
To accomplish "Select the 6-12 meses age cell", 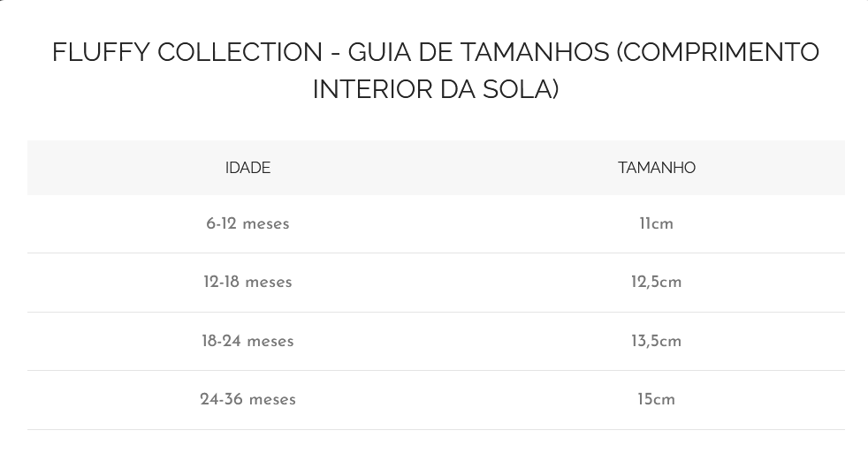I will 247,224.
